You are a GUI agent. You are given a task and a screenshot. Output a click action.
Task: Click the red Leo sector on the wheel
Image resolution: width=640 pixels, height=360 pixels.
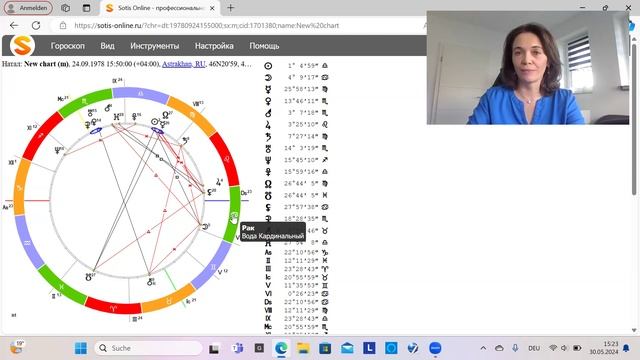(x=226, y=158)
